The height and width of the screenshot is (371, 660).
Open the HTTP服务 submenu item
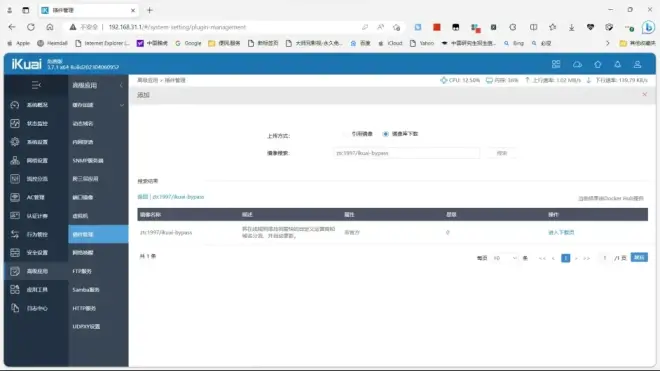[x=84, y=308]
